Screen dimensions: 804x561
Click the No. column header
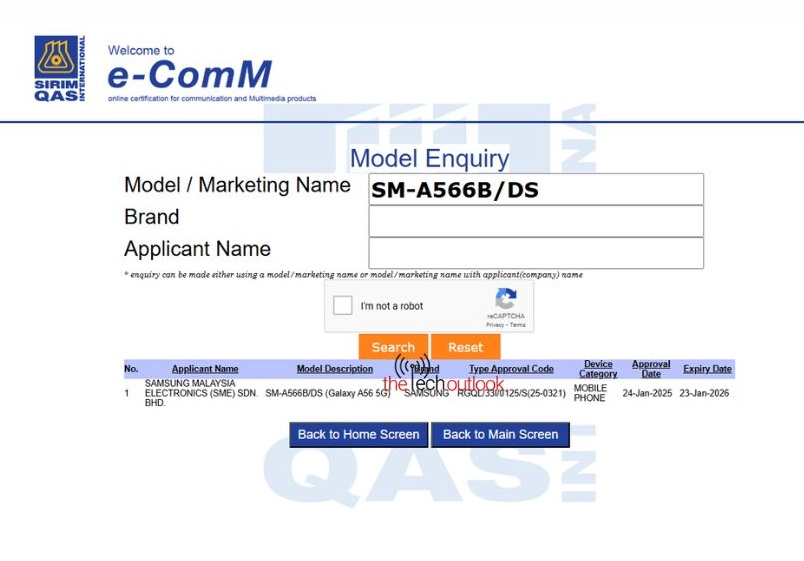[x=131, y=369]
